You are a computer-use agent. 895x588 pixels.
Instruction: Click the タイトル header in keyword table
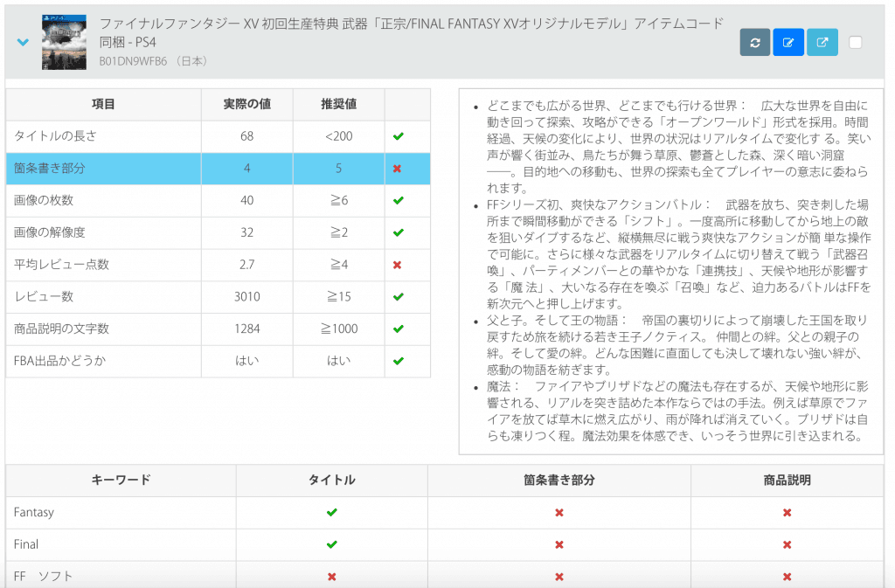click(331, 481)
